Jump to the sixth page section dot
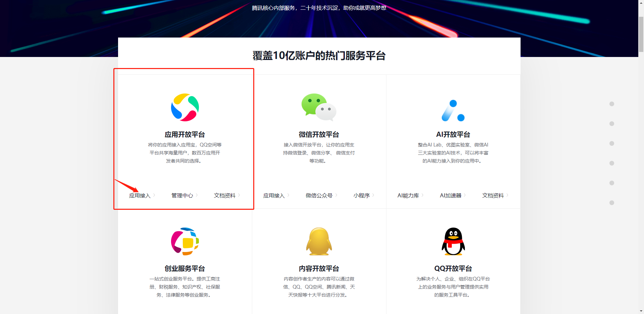The image size is (644, 314). click(x=612, y=203)
